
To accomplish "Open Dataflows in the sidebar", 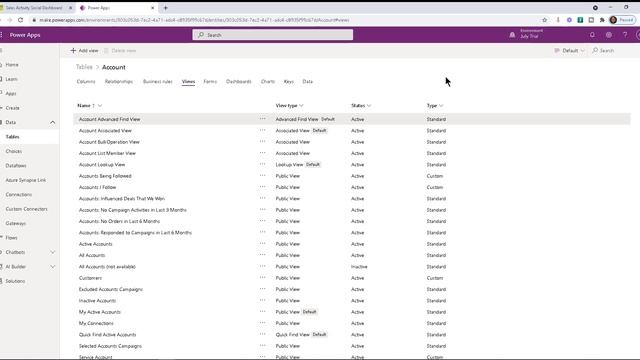I will 16,166.
